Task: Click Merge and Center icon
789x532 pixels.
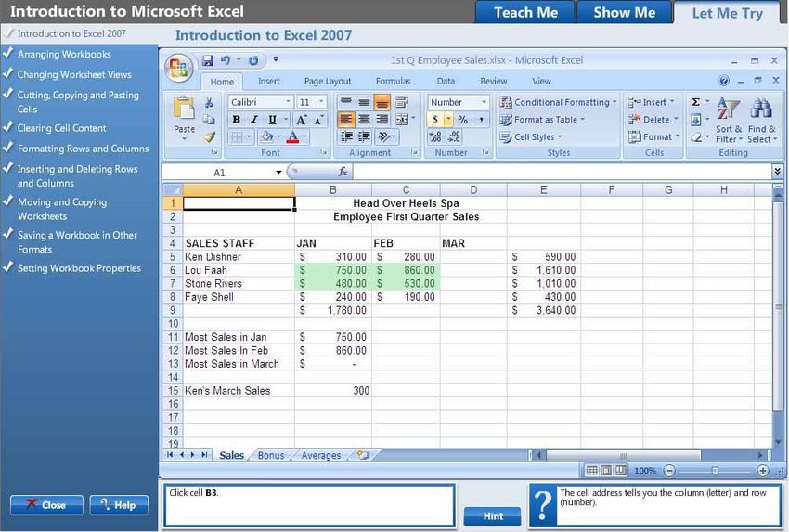Action: coord(402,119)
